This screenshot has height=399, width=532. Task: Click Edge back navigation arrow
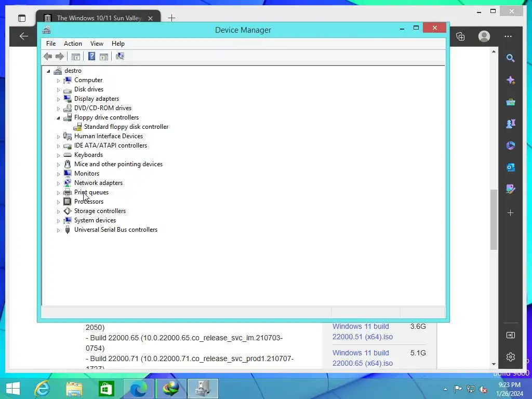coord(23,36)
